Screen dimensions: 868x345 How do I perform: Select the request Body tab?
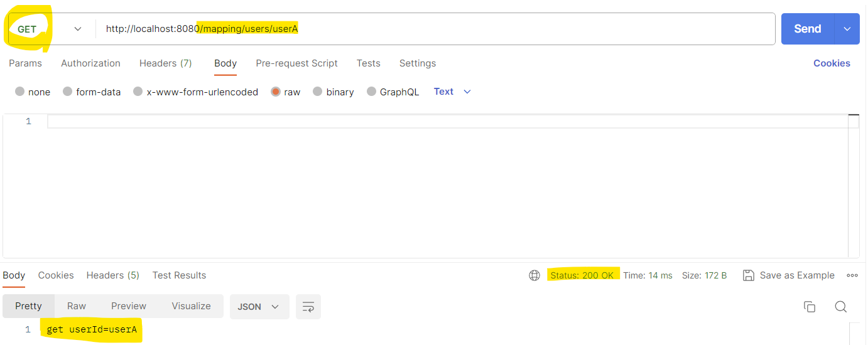point(225,63)
